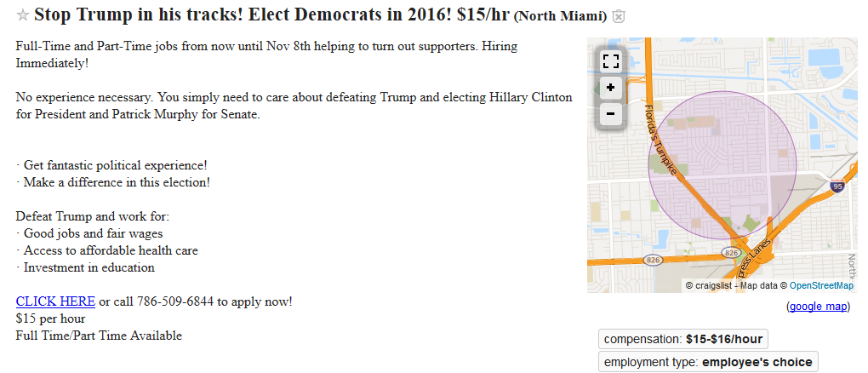Click the "$15 per hour" line of text
868x373 pixels.
pyautogui.click(x=50, y=318)
